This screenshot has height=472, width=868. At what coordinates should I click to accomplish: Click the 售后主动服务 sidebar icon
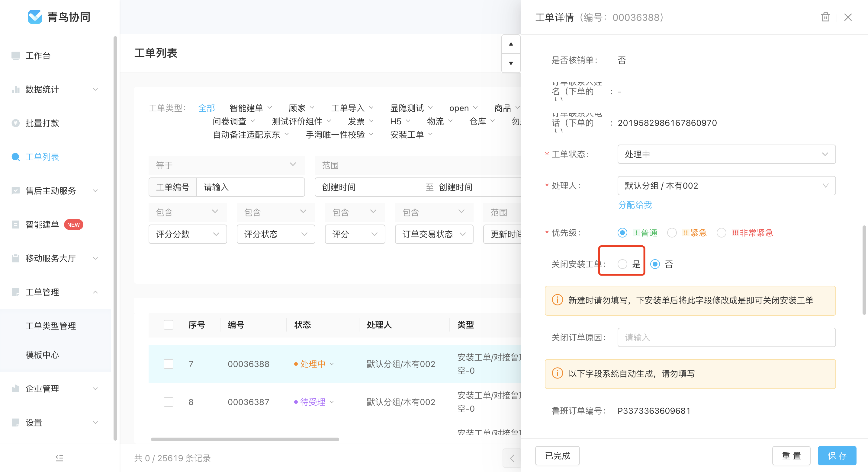tap(15, 191)
